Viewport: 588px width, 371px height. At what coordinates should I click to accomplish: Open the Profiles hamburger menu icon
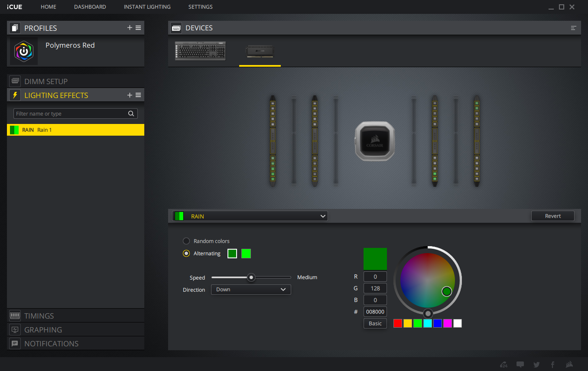(x=138, y=28)
